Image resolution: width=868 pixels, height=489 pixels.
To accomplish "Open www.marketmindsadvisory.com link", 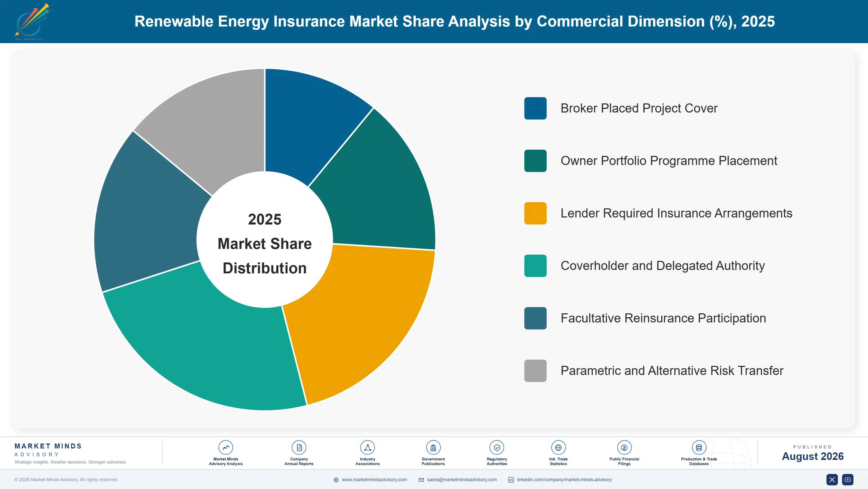I will [374, 480].
